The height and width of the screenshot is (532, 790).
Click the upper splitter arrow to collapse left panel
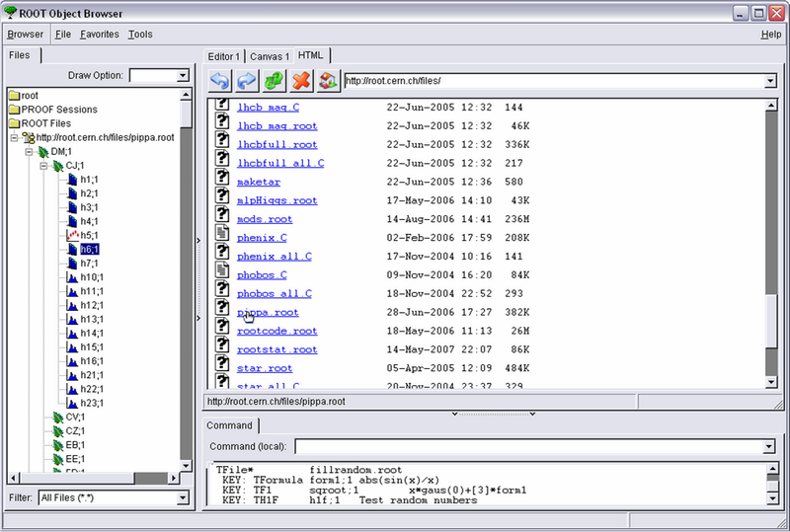(x=198, y=241)
